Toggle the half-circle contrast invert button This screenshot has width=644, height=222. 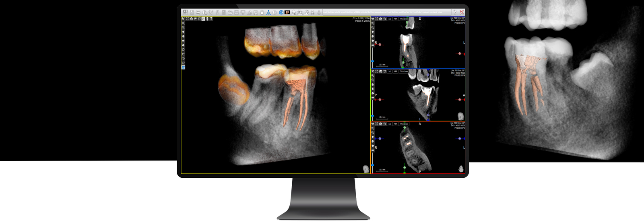(x=275, y=12)
